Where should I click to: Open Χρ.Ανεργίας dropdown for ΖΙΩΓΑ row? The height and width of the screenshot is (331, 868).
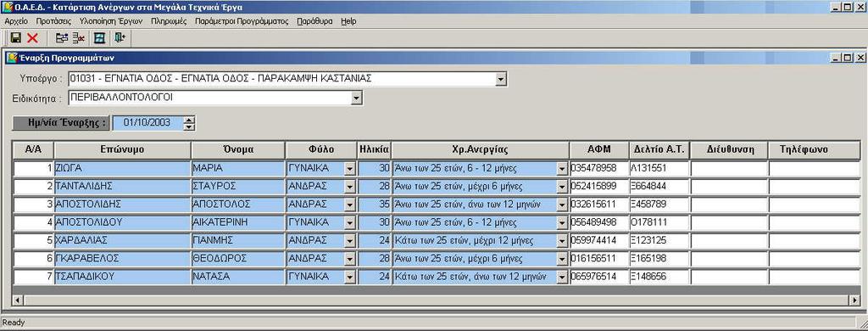coord(562,168)
